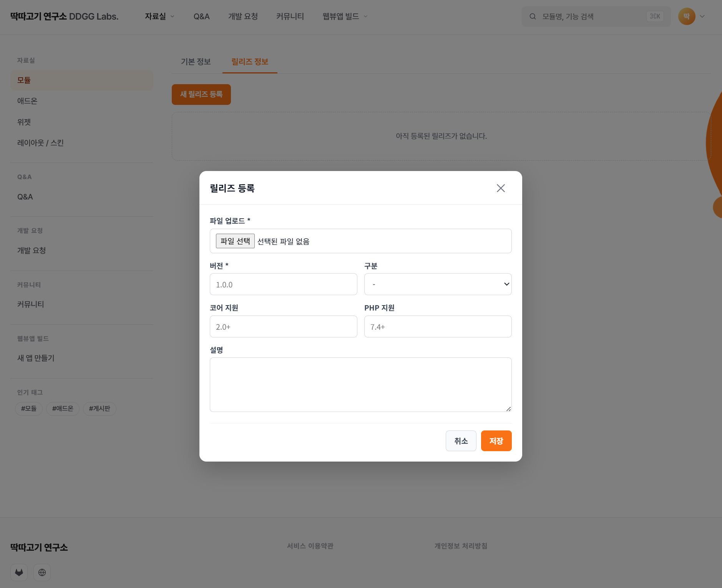Expand the 웹뷰앱 빌드 top navigation menu
Viewport: 722px width, 588px height.
tap(345, 17)
